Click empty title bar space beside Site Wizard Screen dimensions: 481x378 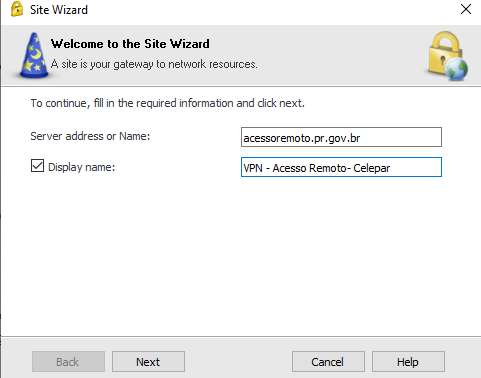coord(267,10)
